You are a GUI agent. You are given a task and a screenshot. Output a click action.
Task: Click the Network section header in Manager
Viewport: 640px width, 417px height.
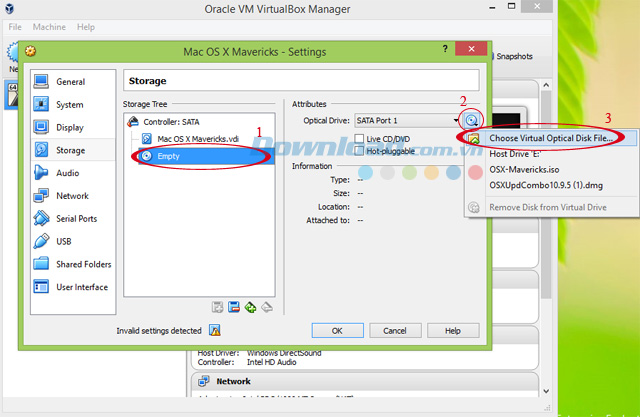[364, 381]
